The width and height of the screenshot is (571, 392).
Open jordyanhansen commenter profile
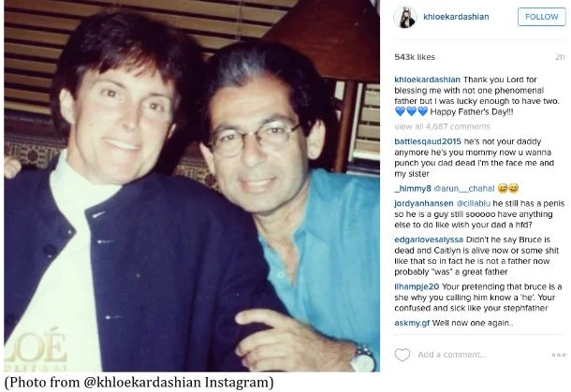point(424,203)
